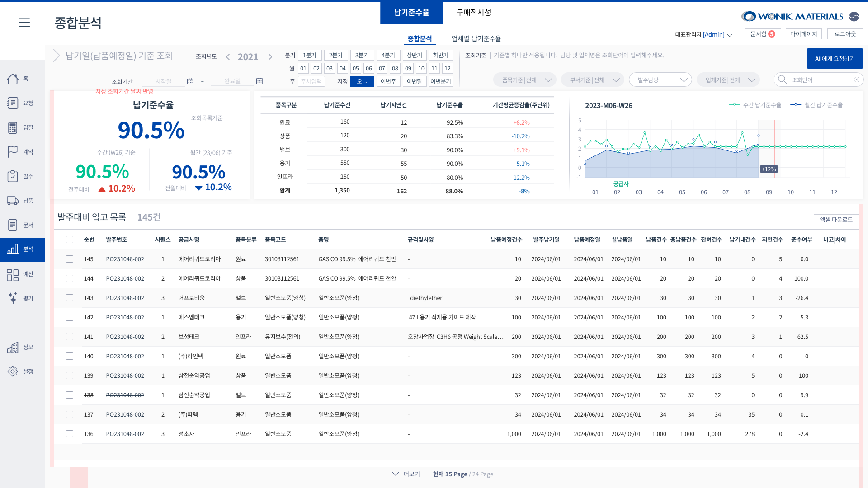Click the 엑셀 다운로드 button

(836, 220)
